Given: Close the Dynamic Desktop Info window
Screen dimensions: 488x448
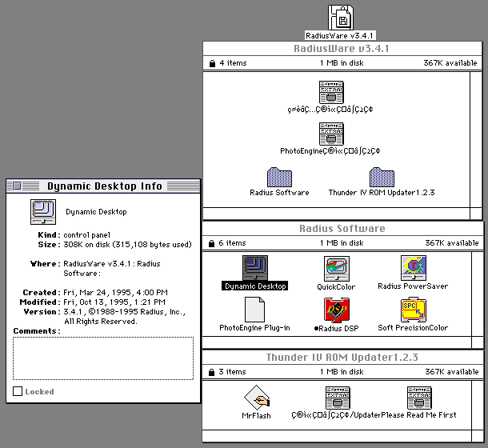Looking at the screenshot, I should 17,186.
